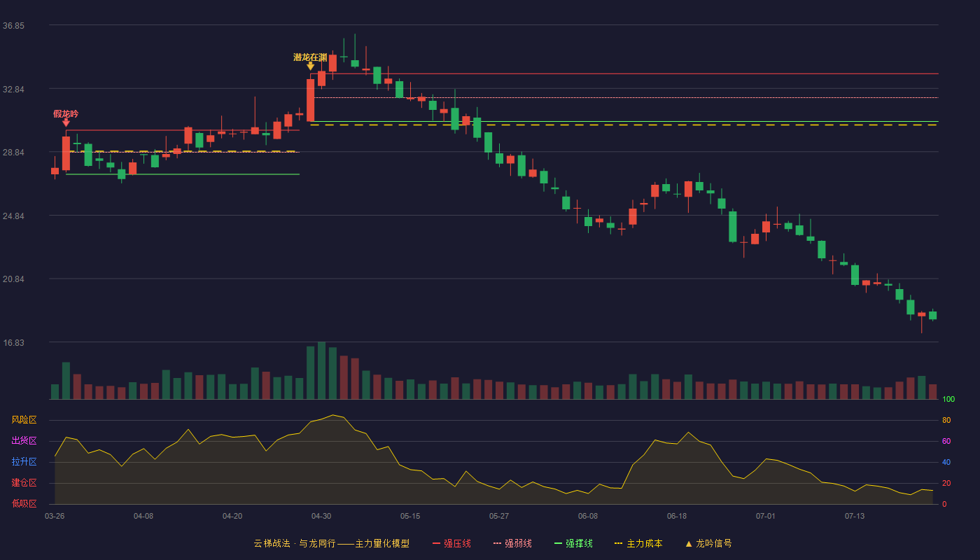Click the 假龙吟 signal arrow marker
980x560 pixels.
pyautogui.click(x=66, y=122)
